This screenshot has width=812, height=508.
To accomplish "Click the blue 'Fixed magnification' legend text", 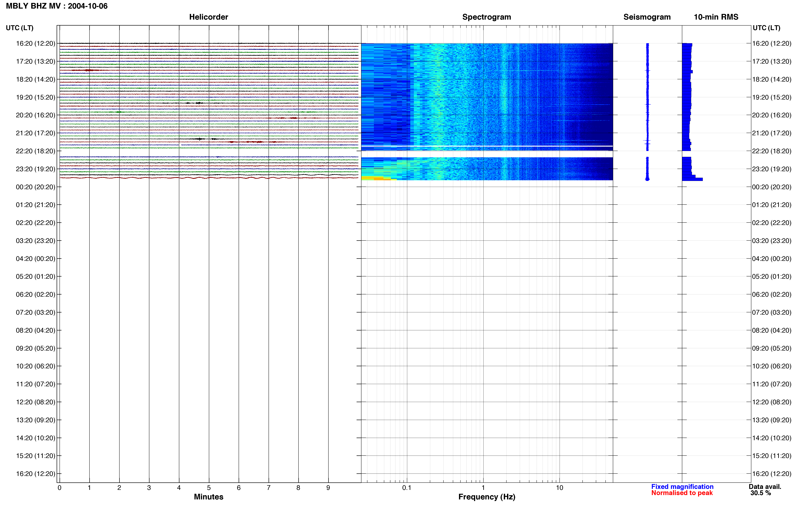I will 682,486.
